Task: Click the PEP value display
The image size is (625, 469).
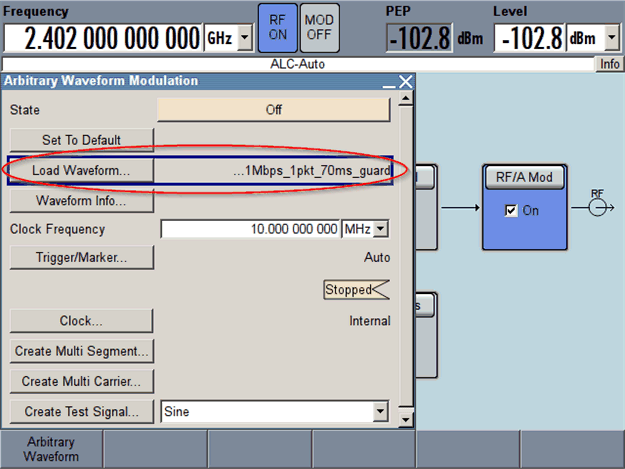Action: coord(419,38)
